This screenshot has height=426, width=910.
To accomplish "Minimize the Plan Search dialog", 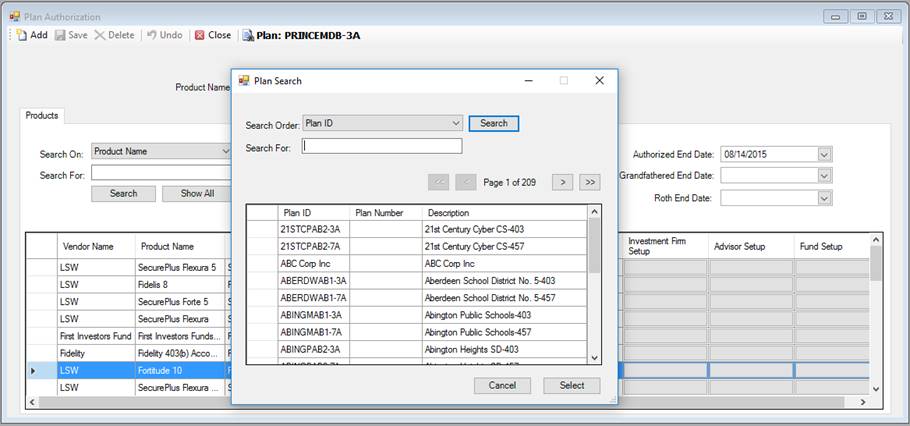I will point(529,81).
